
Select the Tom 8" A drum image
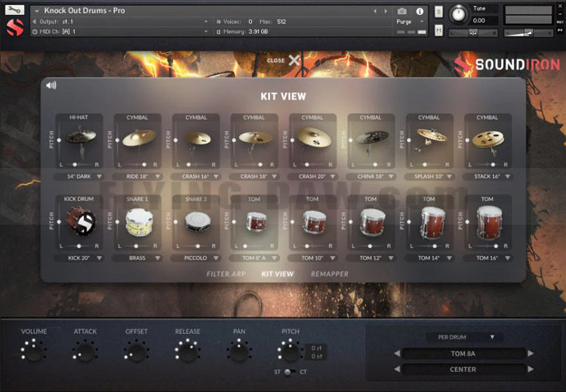tap(257, 222)
